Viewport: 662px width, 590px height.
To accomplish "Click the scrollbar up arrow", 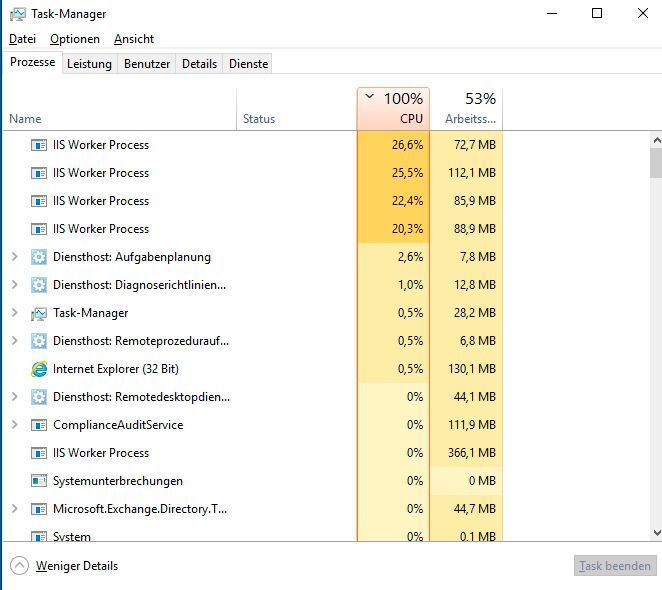I will pyautogui.click(x=657, y=140).
